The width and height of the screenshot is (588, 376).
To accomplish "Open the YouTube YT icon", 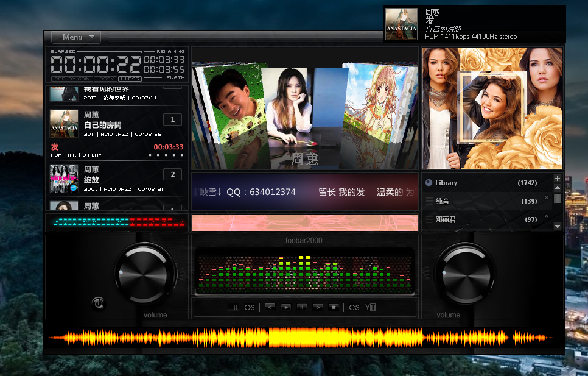I will click(370, 308).
